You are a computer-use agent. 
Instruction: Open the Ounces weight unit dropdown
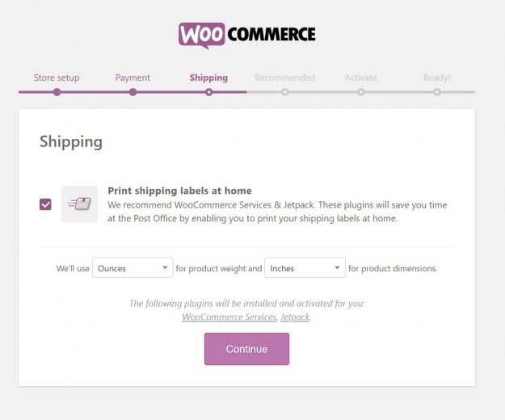(133, 268)
